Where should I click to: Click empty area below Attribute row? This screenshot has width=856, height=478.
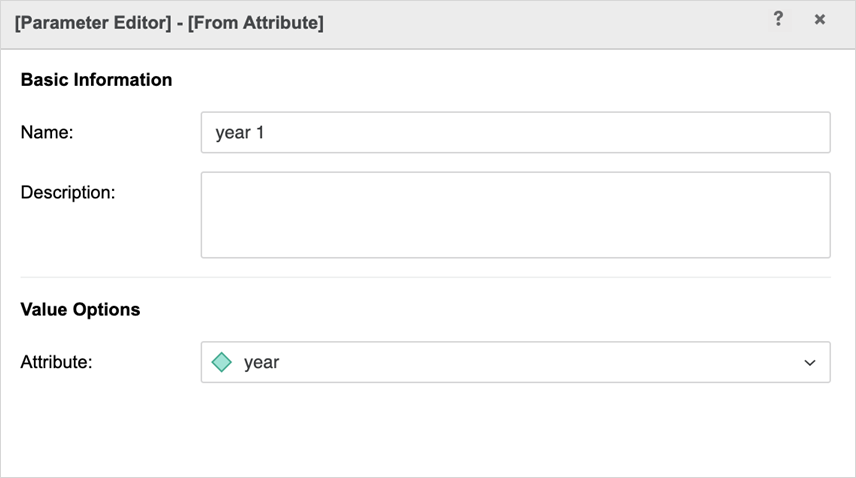(x=427, y=430)
